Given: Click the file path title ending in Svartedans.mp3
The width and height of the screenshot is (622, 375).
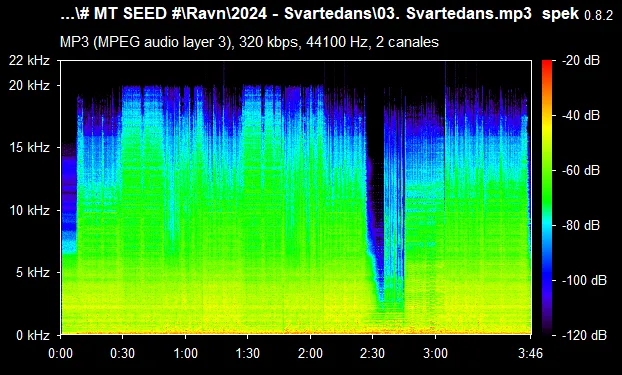Looking at the screenshot, I should [296, 14].
